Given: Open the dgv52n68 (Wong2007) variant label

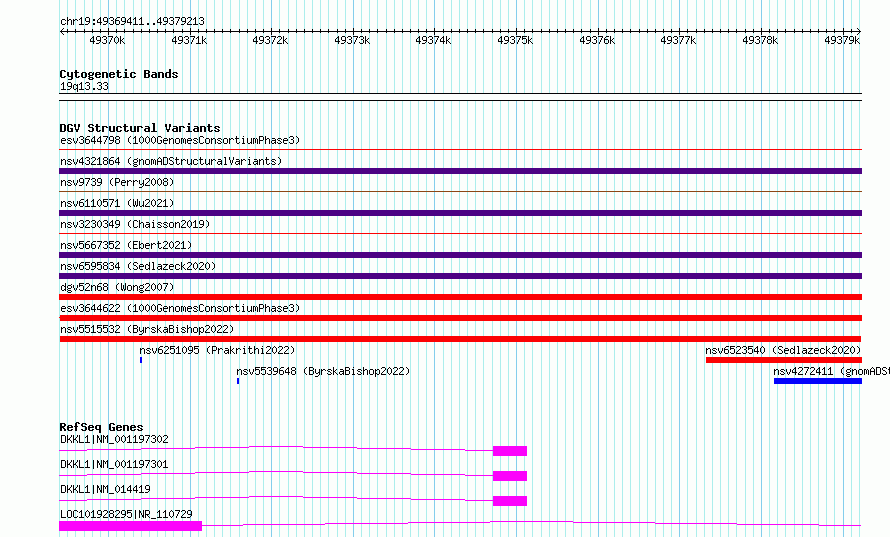Looking at the screenshot, I should pyautogui.click(x=117, y=287).
